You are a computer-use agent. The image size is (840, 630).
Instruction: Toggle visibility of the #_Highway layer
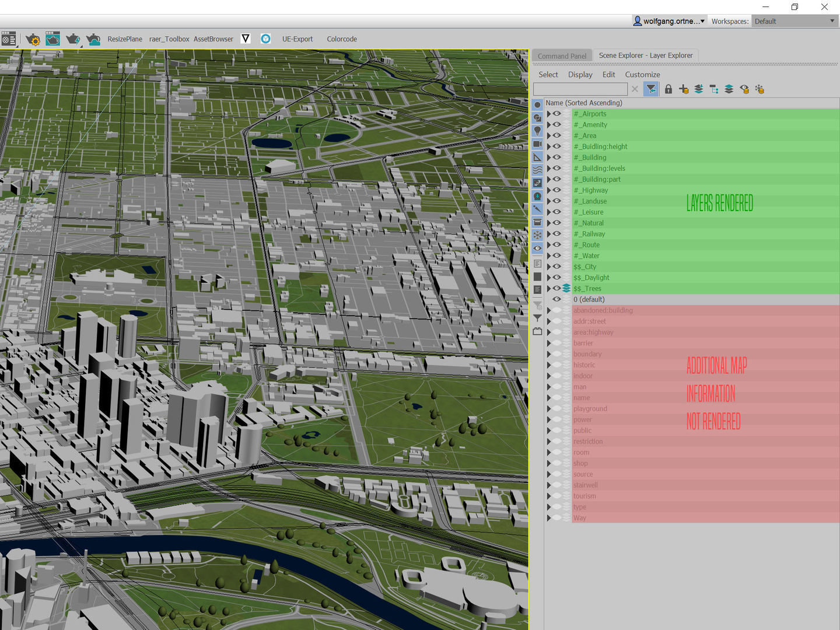pos(556,190)
